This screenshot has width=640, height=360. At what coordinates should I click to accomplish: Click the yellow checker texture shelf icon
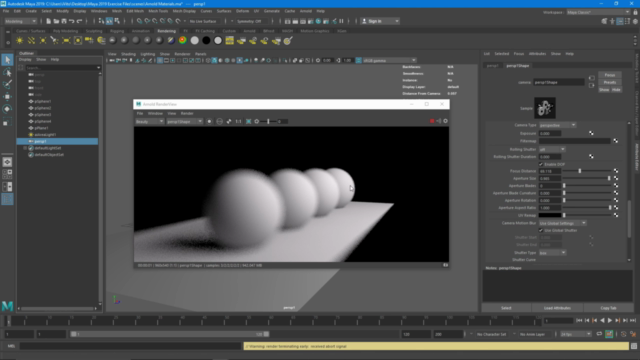point(229,40)
